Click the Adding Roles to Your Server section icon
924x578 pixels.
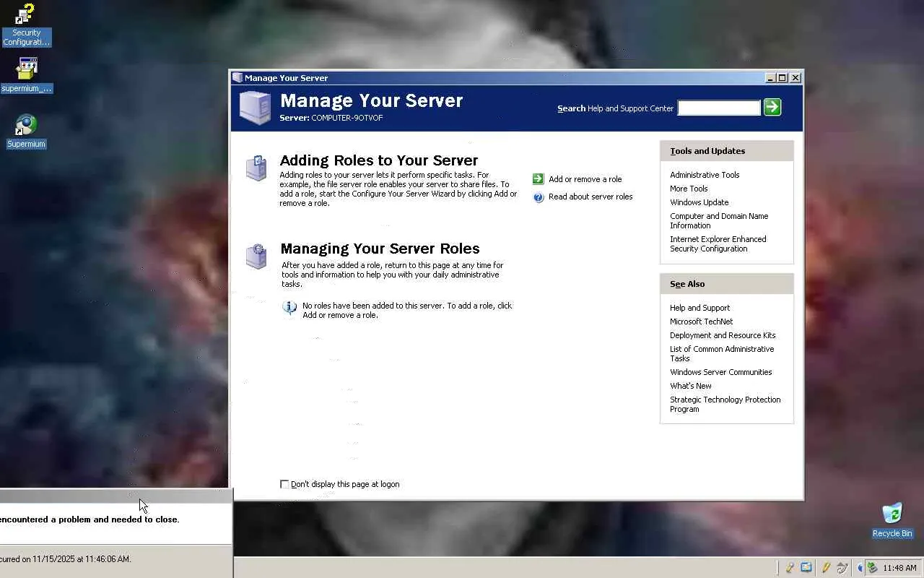point(256,168)
